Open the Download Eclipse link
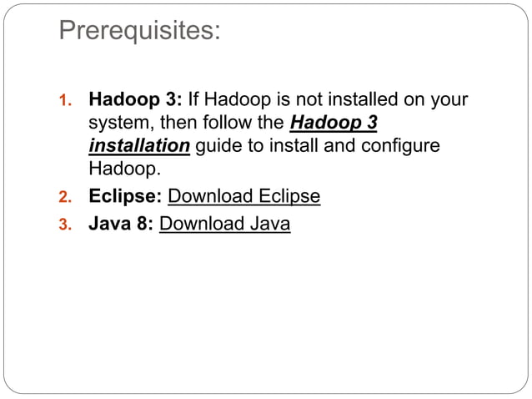Screen dimensions: 532x399 (244, 196)
